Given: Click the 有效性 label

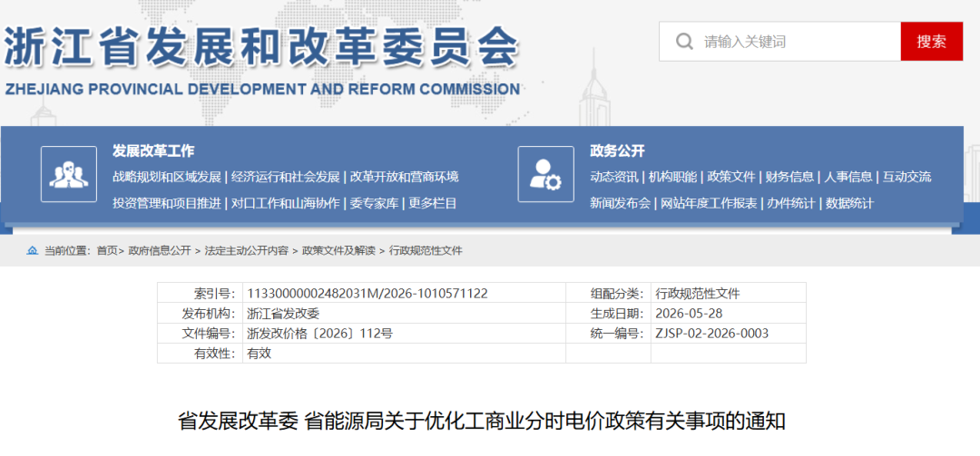Looking at the screenshot, I should 216,353.
